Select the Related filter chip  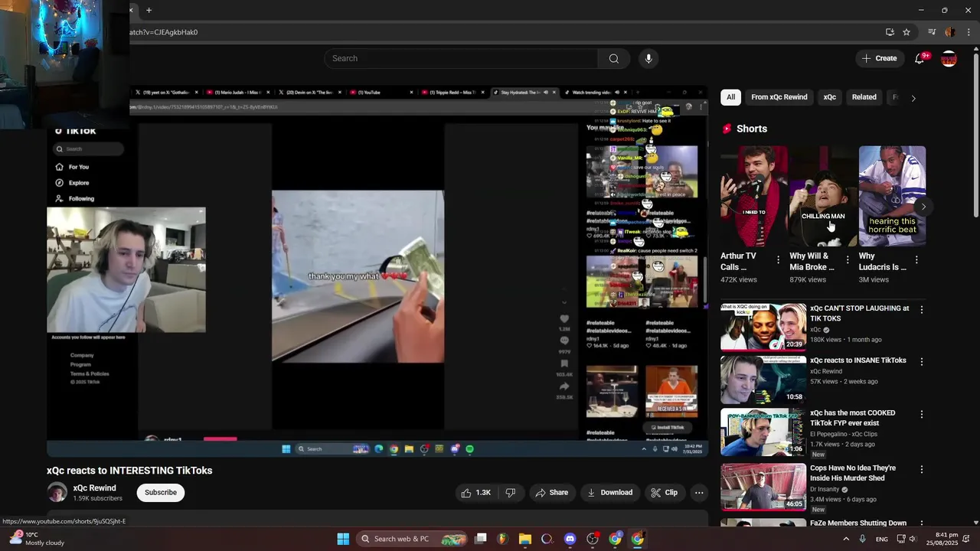[864, 97]
